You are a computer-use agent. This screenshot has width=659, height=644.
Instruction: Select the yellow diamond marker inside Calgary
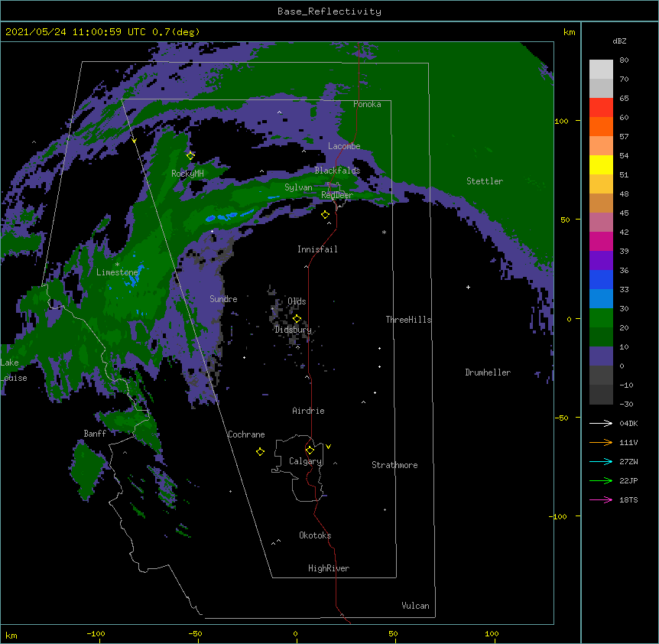point(310,450)
